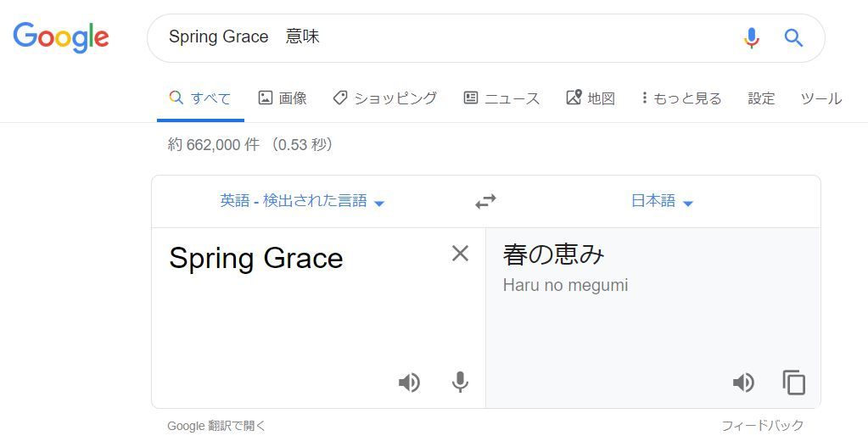Click the フィードバック link

762,426
